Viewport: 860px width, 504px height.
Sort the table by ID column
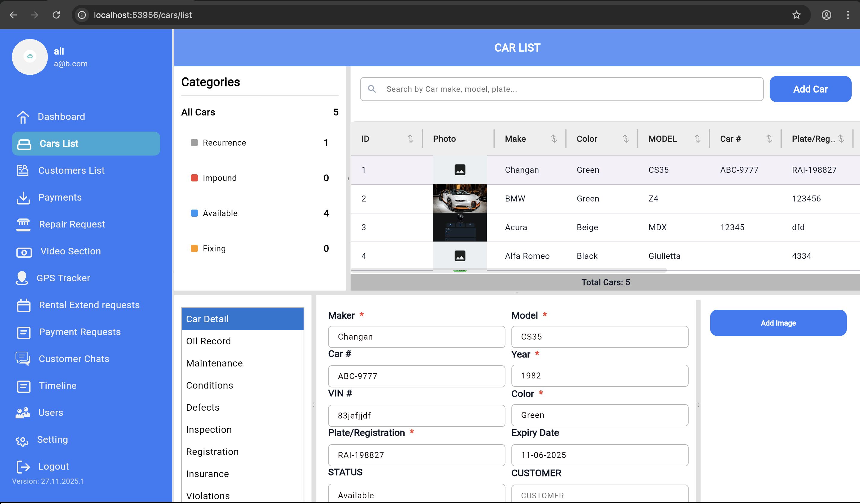coord(410,139)
